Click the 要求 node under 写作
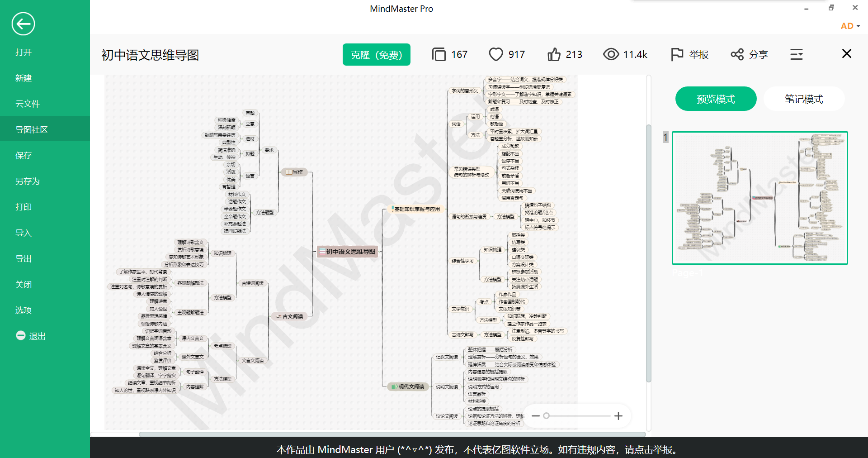 (269, 150)
